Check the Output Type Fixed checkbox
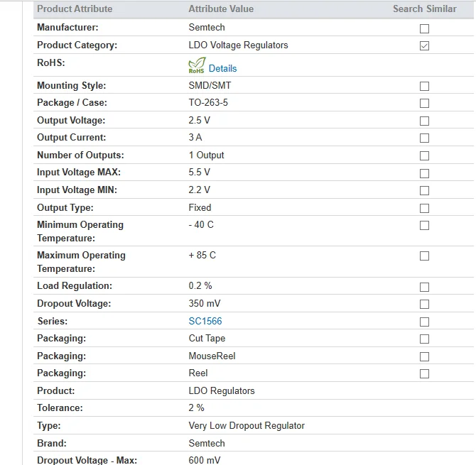The image size is (476, 465). (x=424, y=209)
